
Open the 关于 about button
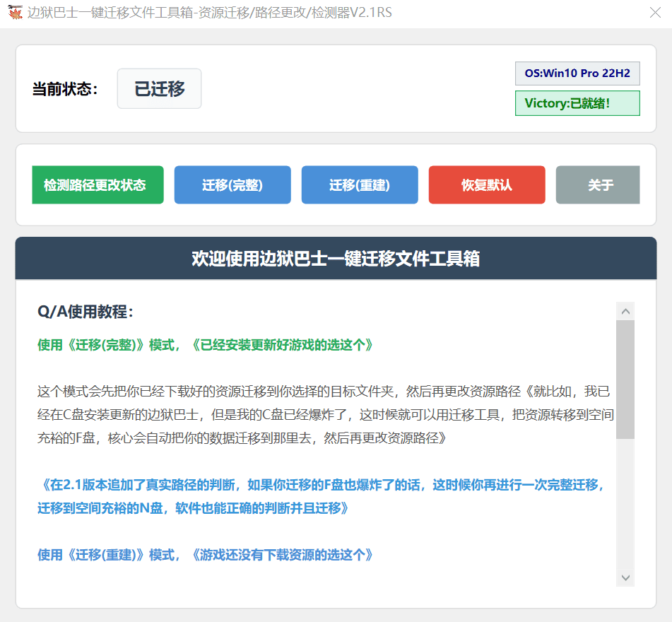click(599, 185)
